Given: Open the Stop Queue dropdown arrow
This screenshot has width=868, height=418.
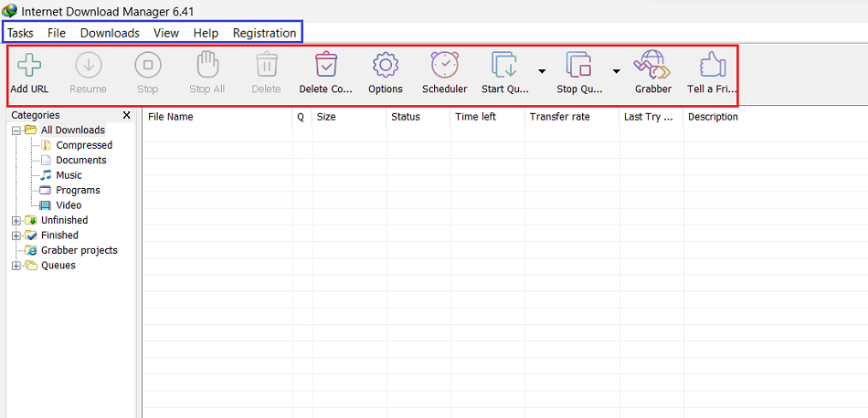Looking at the screenshot, I should (616, 70).
